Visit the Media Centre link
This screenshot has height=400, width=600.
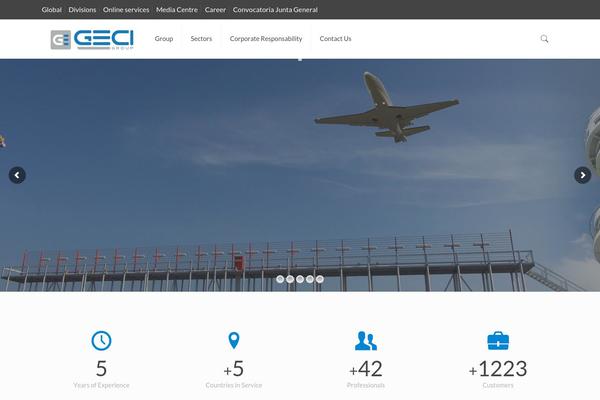point(177,10)
